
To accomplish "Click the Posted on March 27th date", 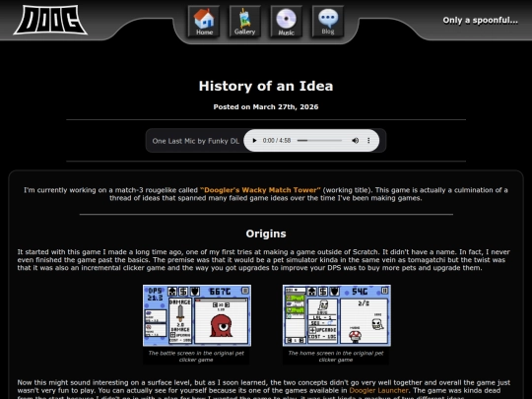I will (266, 106).
